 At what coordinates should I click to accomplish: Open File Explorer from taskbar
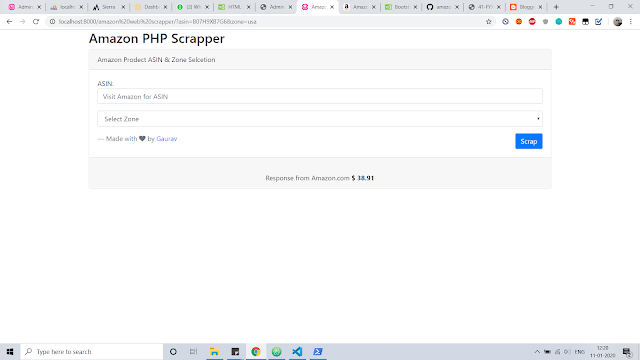(x=214, y=351)
